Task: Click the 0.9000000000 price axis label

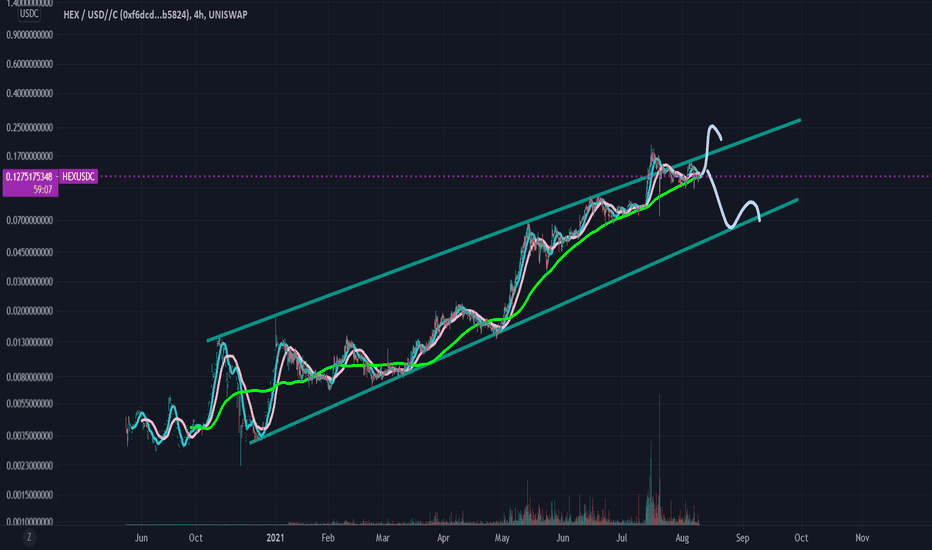Action: pos(29,35)
